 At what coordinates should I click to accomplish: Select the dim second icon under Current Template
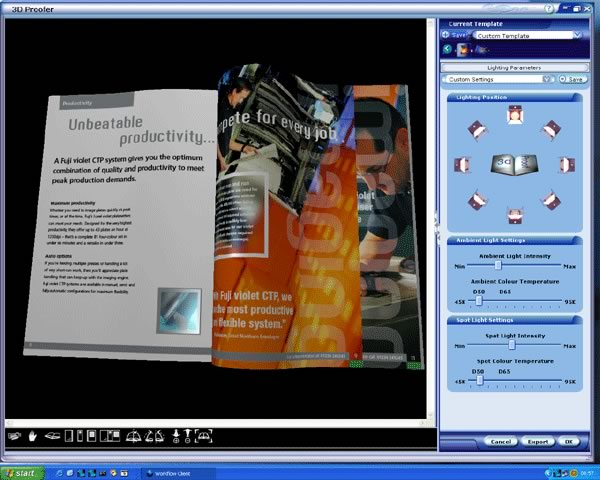point(481,50)
